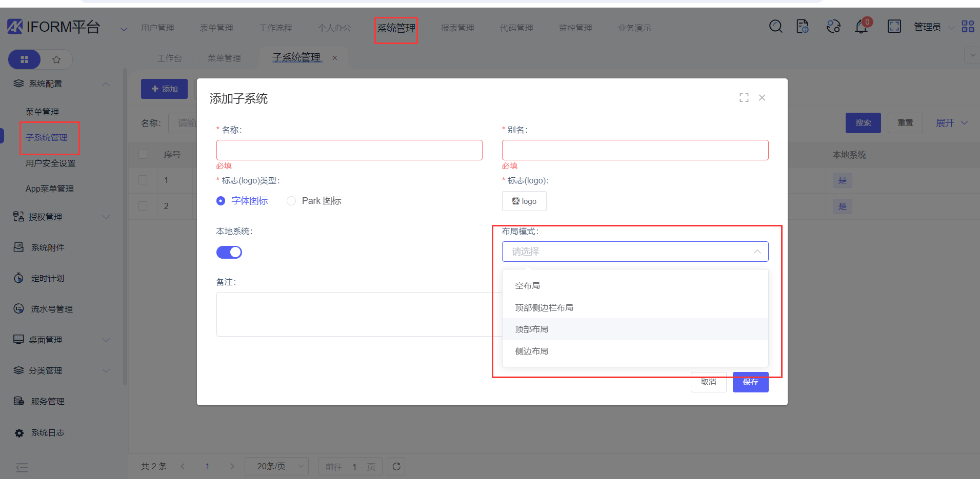Select the 字体图标 radio option

(x=221, y=201)
